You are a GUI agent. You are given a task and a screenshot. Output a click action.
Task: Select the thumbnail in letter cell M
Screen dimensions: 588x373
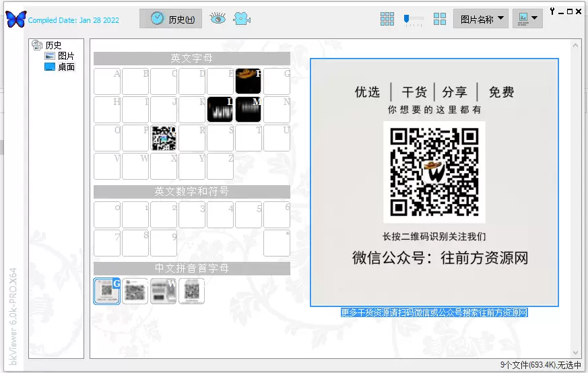pyautogui.click(x=249, y=110)
